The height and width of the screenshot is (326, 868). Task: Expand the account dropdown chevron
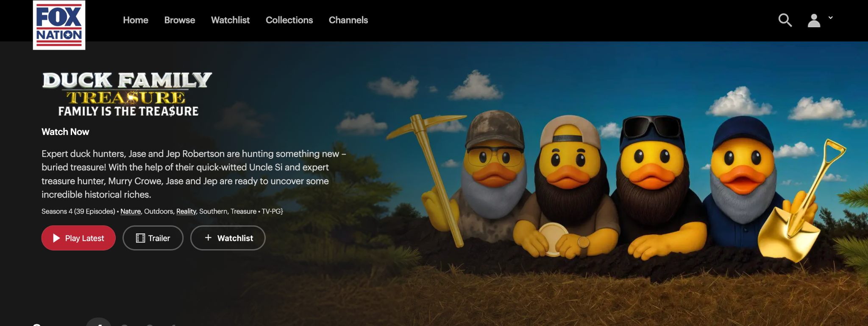(831, 17)
